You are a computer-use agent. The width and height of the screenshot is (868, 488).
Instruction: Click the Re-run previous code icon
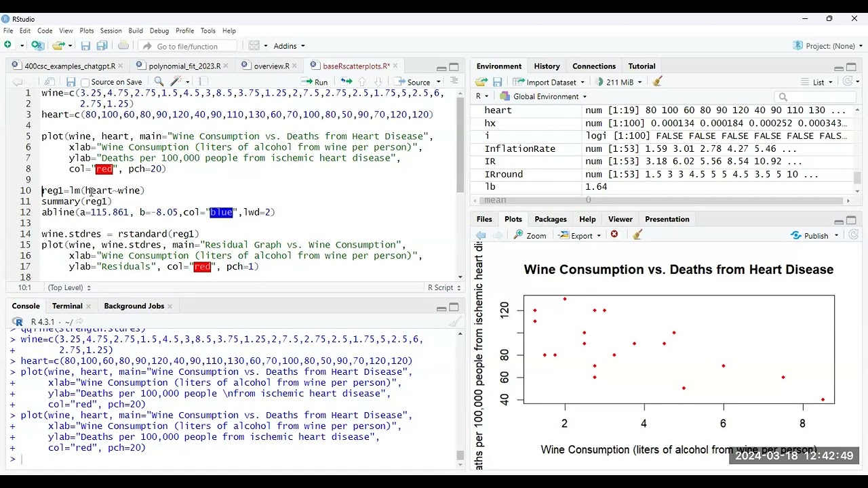click(347, 81)
